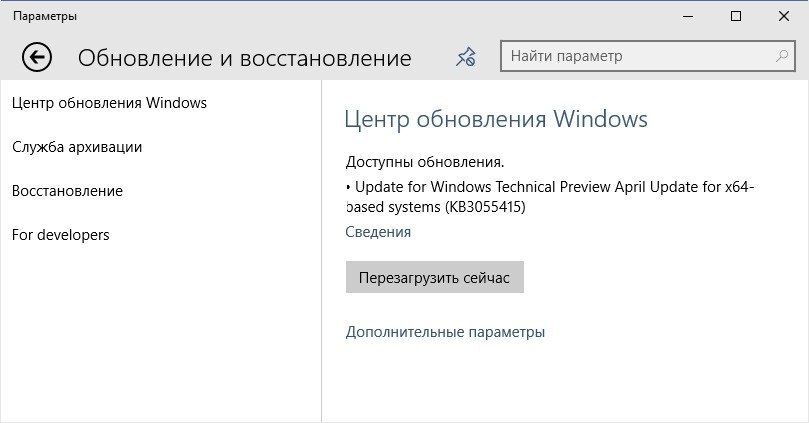Click the Доступны обновления status text

[425, 162]
